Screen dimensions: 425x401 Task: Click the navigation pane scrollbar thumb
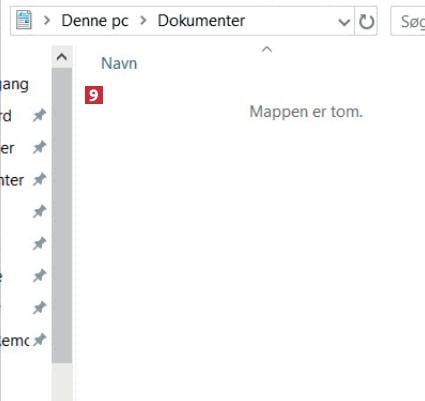click(62, 215)
